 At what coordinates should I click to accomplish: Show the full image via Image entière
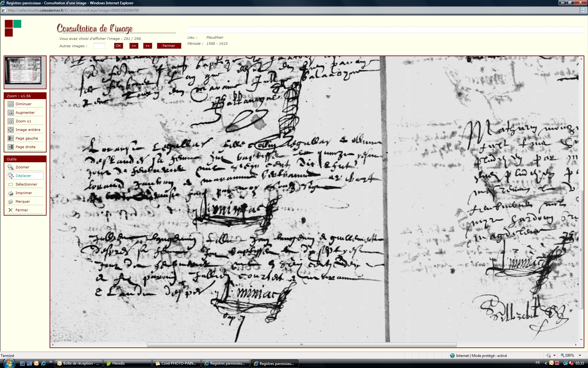click(11, 130)
